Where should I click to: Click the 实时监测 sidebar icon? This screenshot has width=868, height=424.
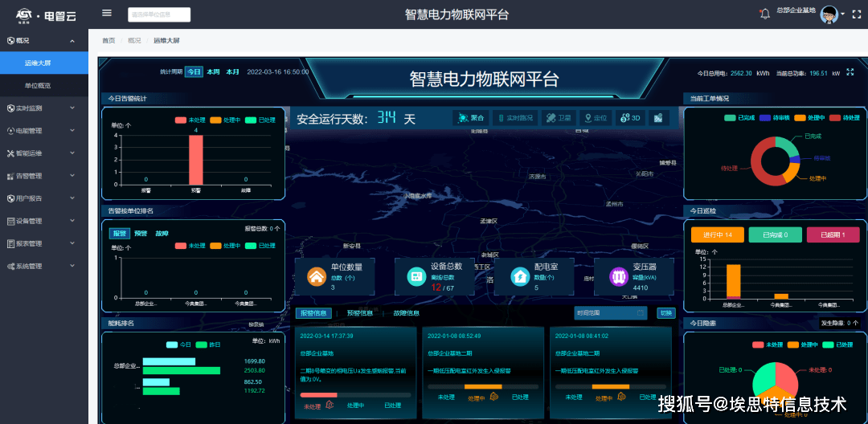click(10, 108)
